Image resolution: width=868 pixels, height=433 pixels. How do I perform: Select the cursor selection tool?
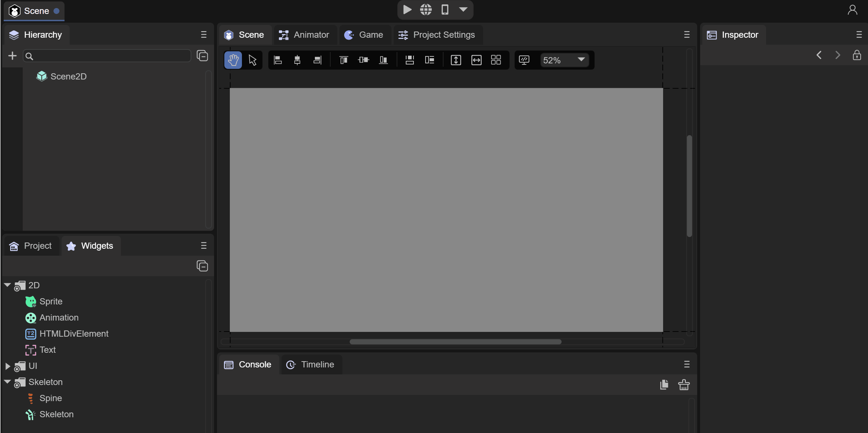pos(253,60)
